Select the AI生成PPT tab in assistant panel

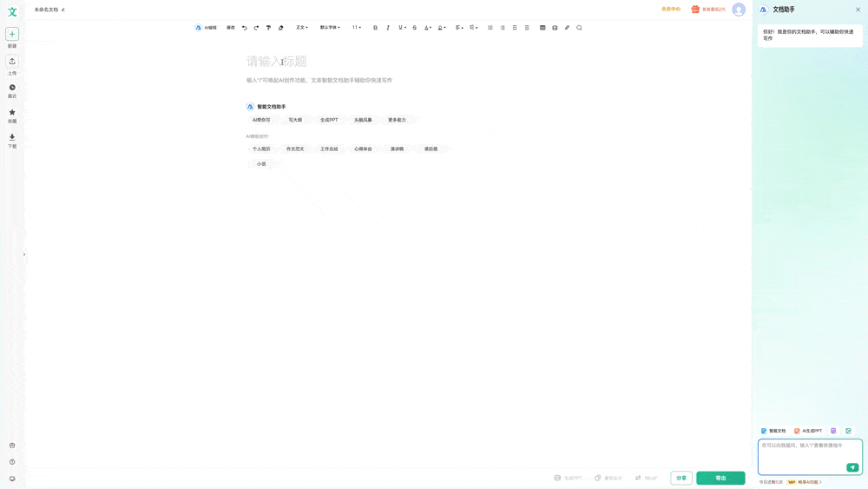pyautogui.click(x=808, y=431)
